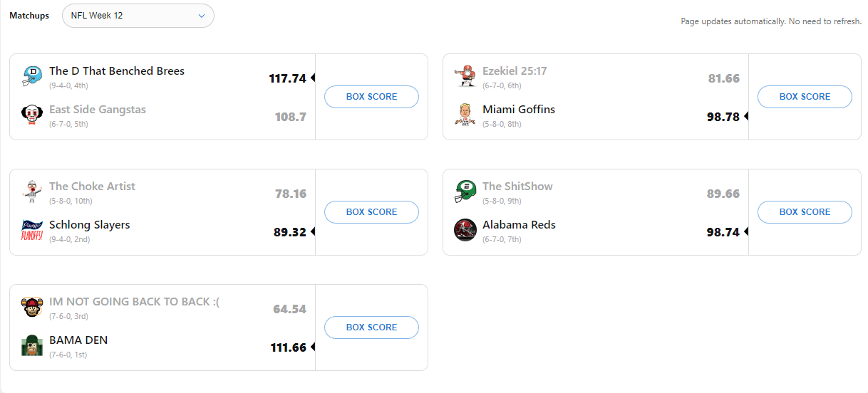This screenshot has height=393, width=868.
Task: Click Ezekiel 25:17 football player logo
Action: tap(465, 75)
